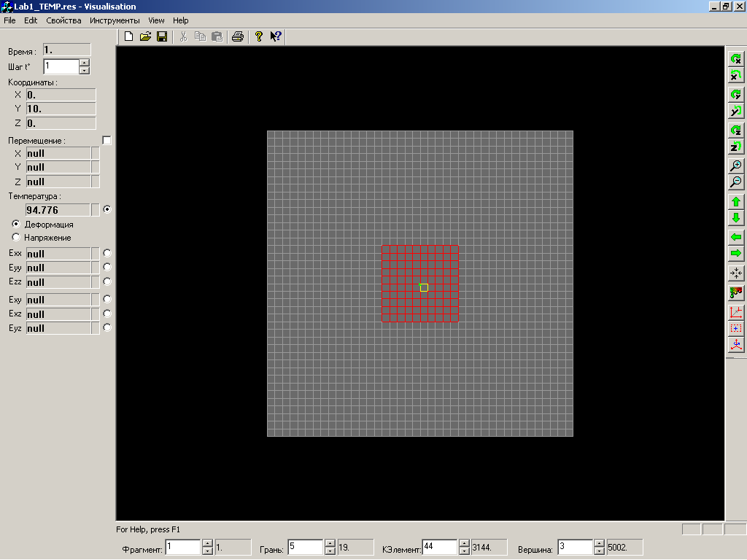Click the Cut scissors toolbar icon
The width and height of the screenshot is (747, 560).
(183, 36)
